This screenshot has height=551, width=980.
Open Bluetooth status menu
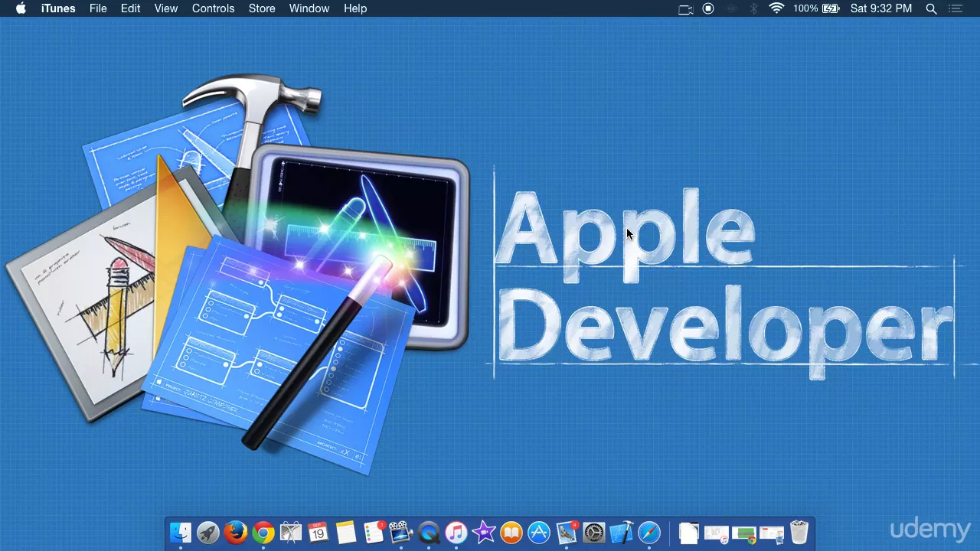pyautogui.click(x=753, y=8)
